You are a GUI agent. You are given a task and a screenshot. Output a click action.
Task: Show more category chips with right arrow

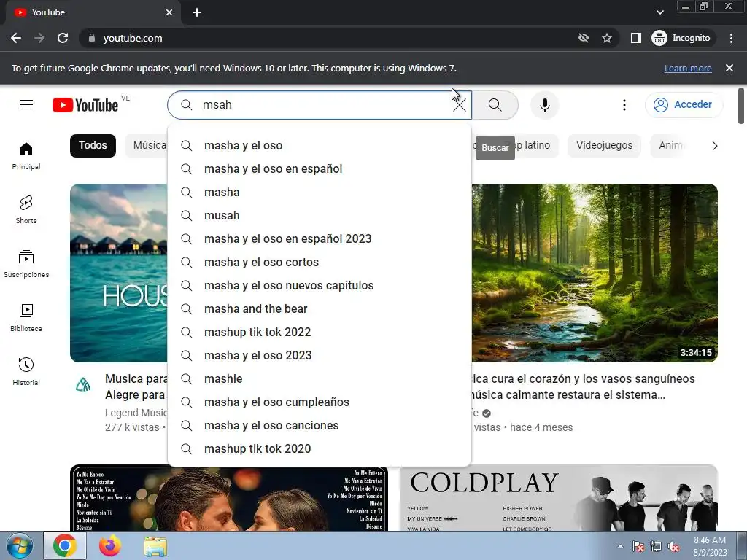point(714,146)
